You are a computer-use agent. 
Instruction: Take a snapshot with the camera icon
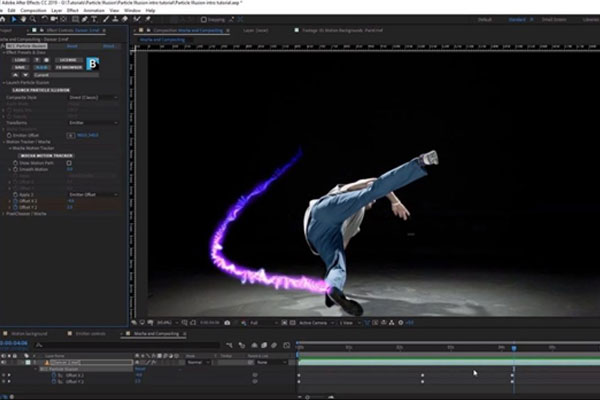[227, 323]
